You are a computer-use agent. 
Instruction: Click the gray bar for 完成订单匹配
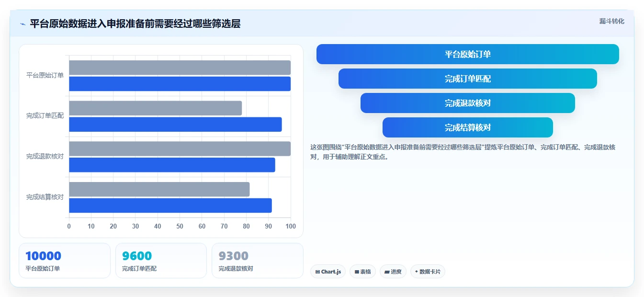point(155,108)
